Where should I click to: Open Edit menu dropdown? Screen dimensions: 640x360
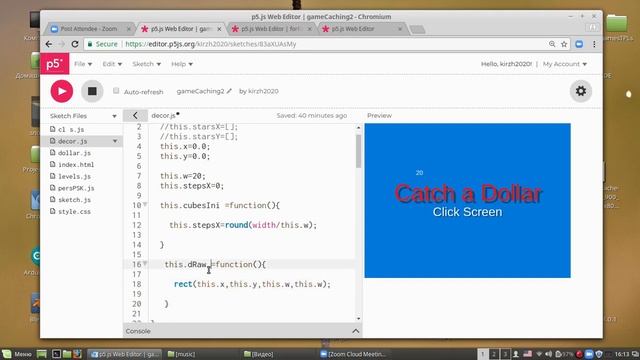112,64
